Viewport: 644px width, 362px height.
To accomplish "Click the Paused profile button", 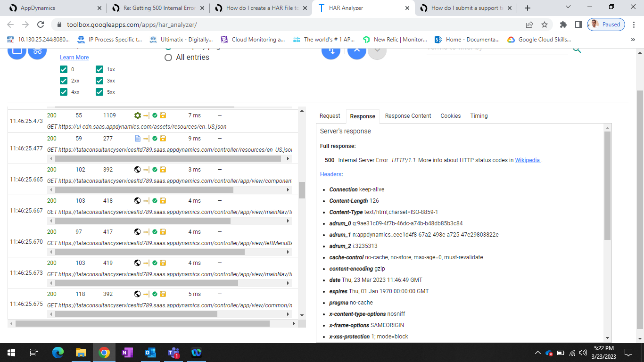I will 606,25.
